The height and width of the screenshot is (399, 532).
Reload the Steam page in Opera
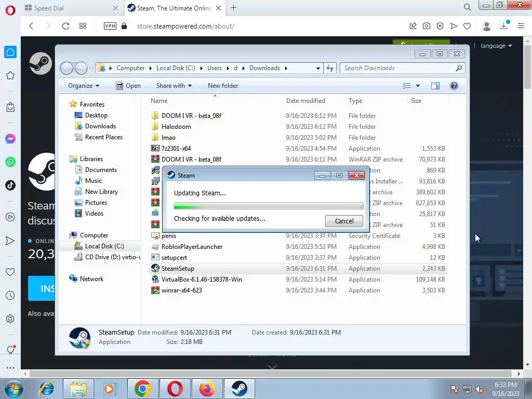pyautogui.click(x=65, y=26)
